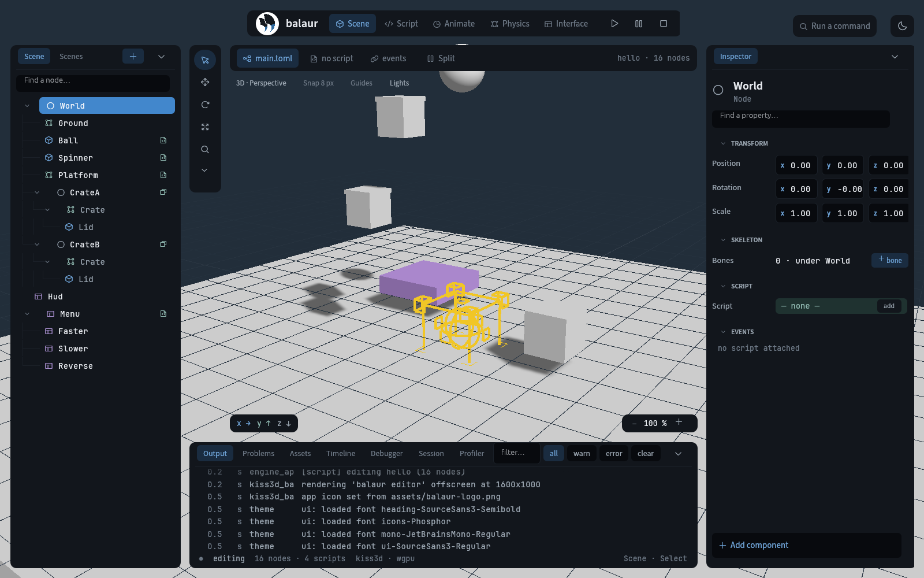Open script attached to Menu node
Viewport: 924px width, 578px height.
click(x=163, y=314)
